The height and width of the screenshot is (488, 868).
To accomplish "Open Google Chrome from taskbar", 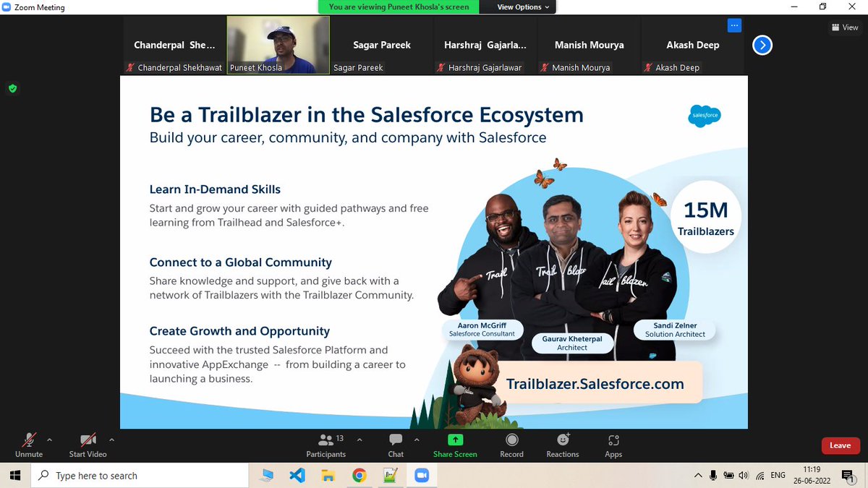I will tap(359, 476).
